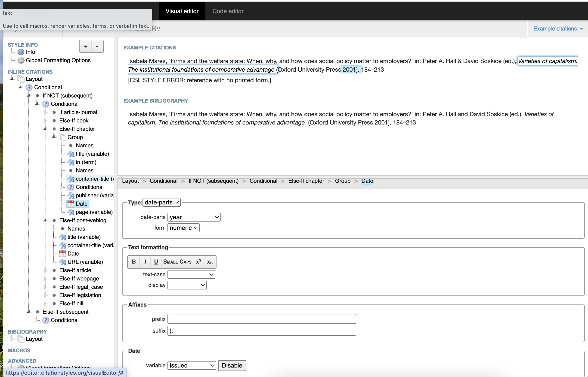Click the Info icon under Style Info

[21, 52]
